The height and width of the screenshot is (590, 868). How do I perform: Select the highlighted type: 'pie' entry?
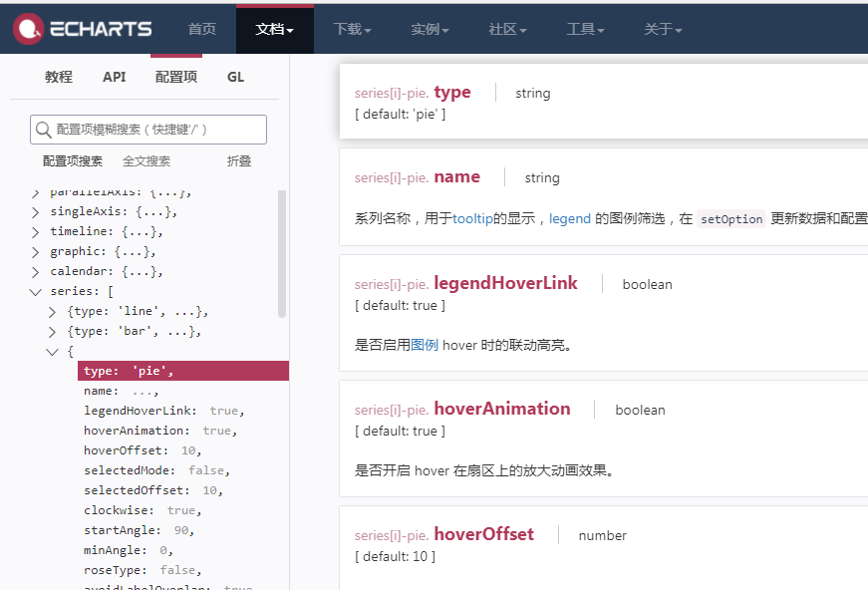pos(129,370)
